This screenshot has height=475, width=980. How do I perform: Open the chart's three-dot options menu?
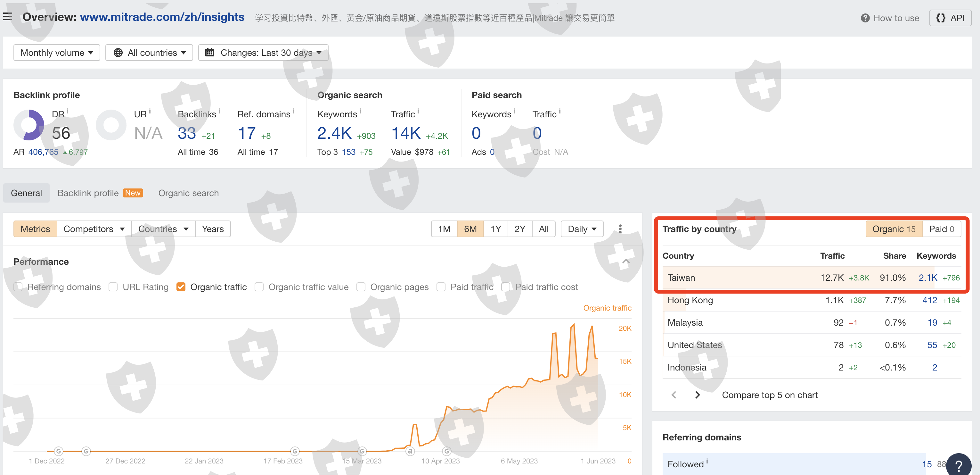[620, 229]
